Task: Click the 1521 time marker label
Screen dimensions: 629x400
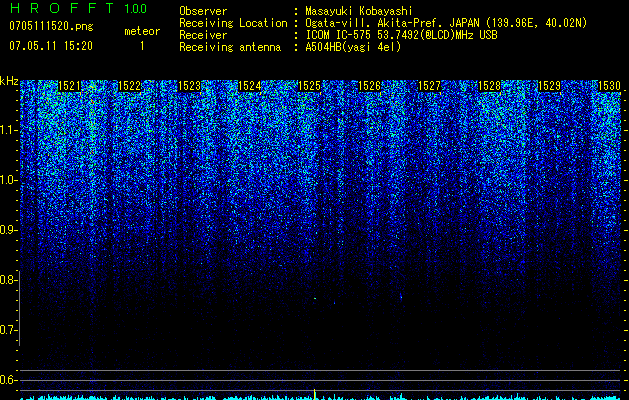Action: tap(69, 86)
